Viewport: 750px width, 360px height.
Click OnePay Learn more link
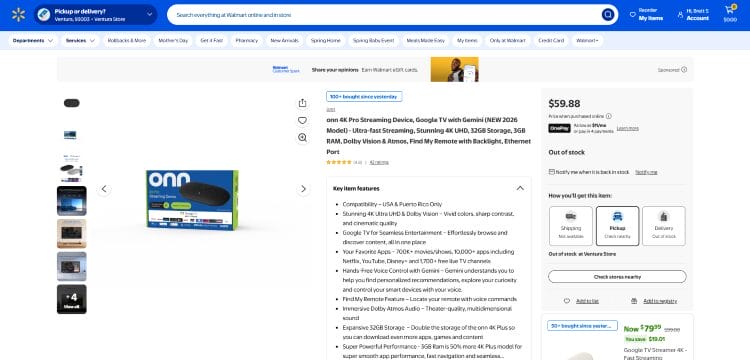click(x=628, y=128)
